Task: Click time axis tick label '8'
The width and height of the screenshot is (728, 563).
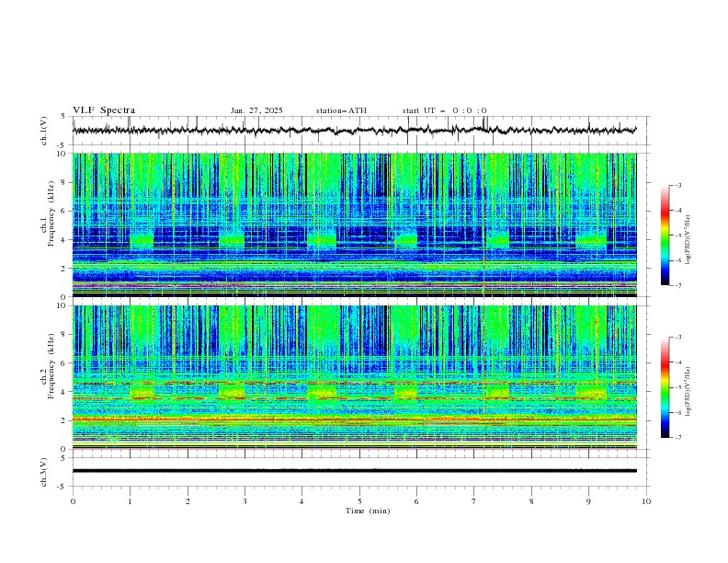Action: [531, 501]
